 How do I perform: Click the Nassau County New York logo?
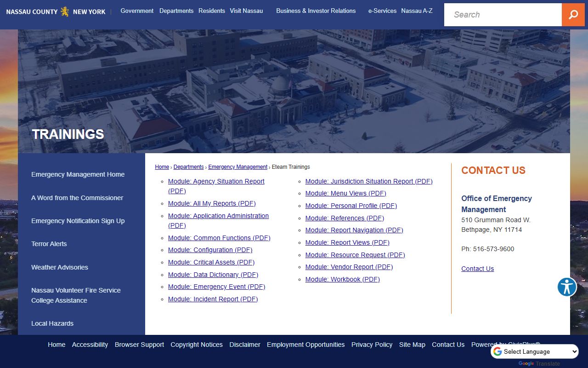click(x=56, y=11)
